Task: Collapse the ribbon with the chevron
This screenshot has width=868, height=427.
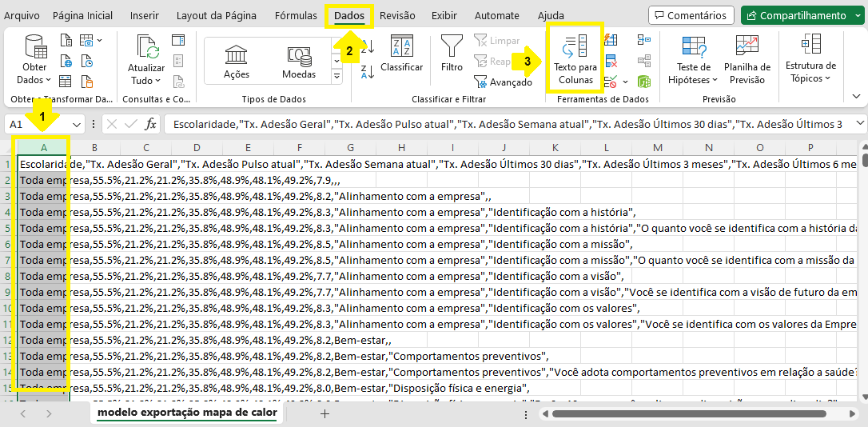Action: coord(856,96)
